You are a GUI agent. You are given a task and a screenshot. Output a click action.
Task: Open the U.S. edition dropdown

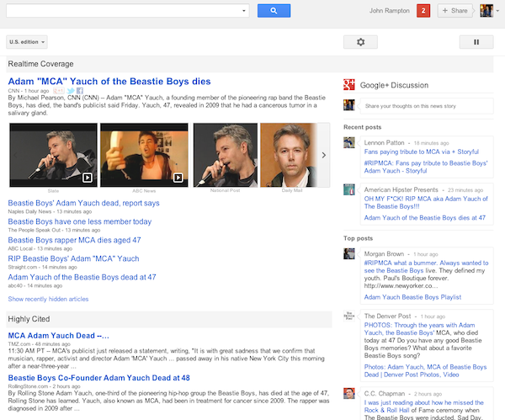(x=27, y=42)
